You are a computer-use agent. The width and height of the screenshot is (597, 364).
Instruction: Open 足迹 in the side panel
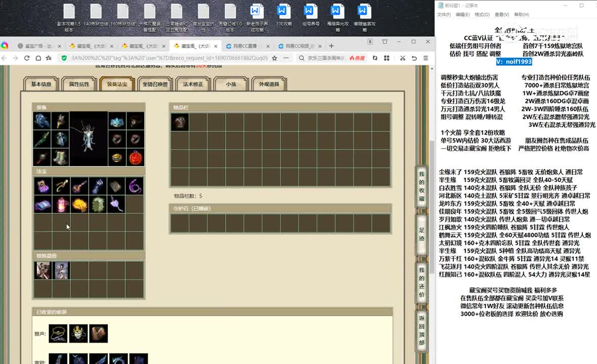(x=421, y=234)
